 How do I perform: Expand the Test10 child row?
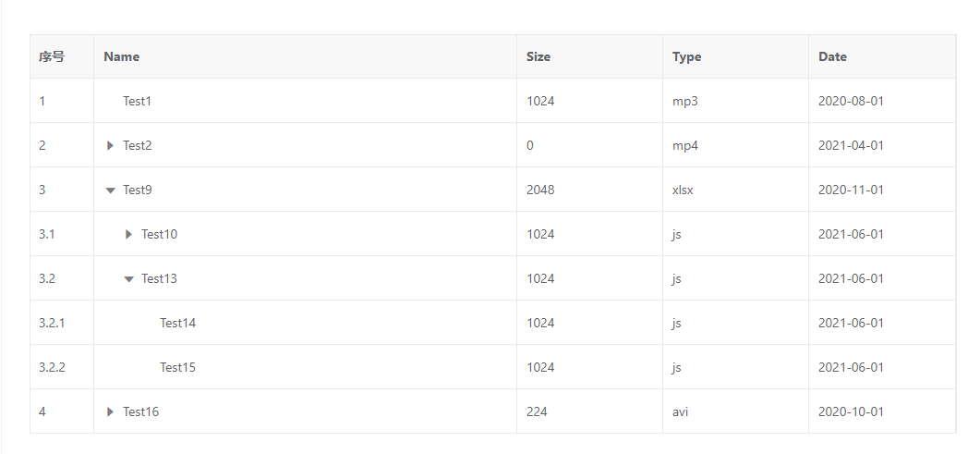128,234
